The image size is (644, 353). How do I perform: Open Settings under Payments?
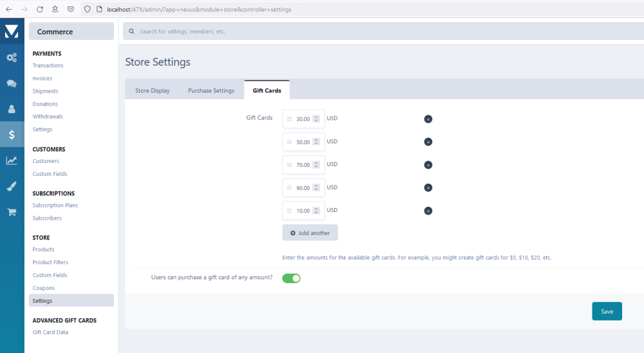click(x=43, y=129)
